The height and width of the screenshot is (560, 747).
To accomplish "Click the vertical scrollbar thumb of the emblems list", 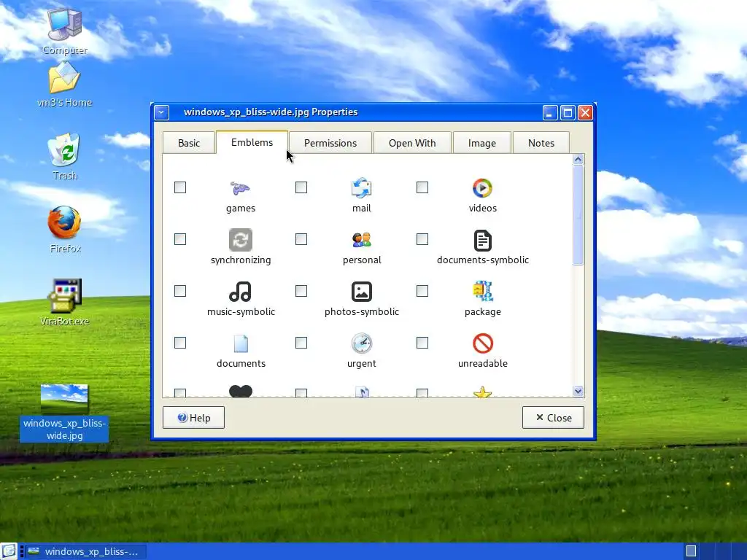I will [578, 215].
